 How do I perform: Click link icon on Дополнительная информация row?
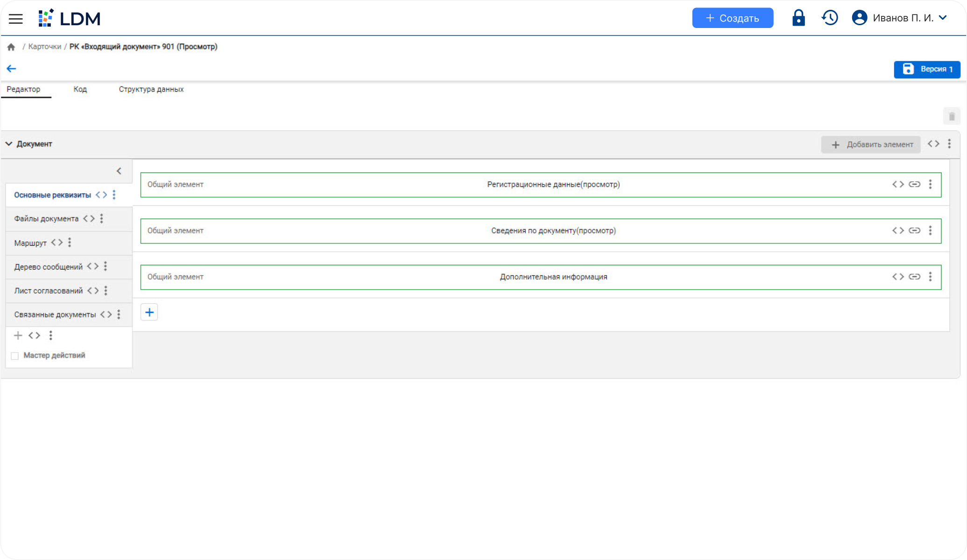[x=914, y=277]
